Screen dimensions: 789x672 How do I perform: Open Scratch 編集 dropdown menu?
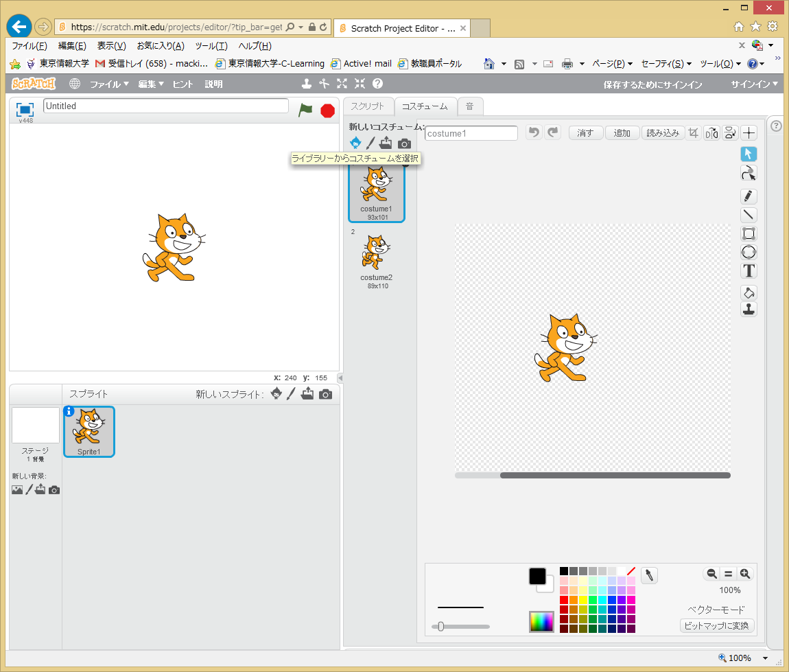point(151,84)
